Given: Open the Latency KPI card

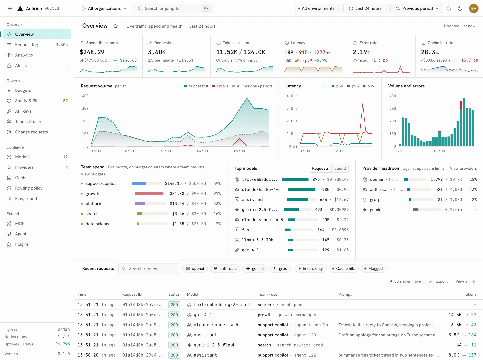Looking at the screenshot, I should (x=313, y=56).
